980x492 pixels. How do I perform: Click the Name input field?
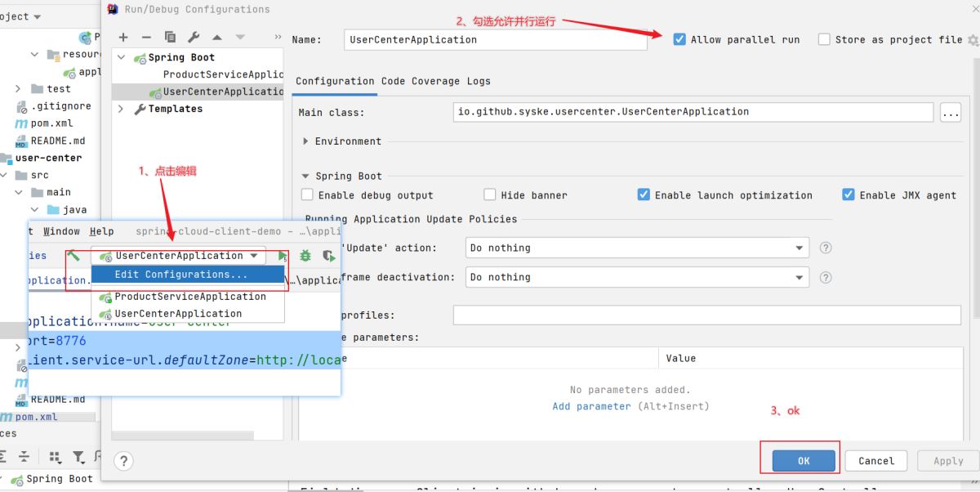click(x=495, y=39)
